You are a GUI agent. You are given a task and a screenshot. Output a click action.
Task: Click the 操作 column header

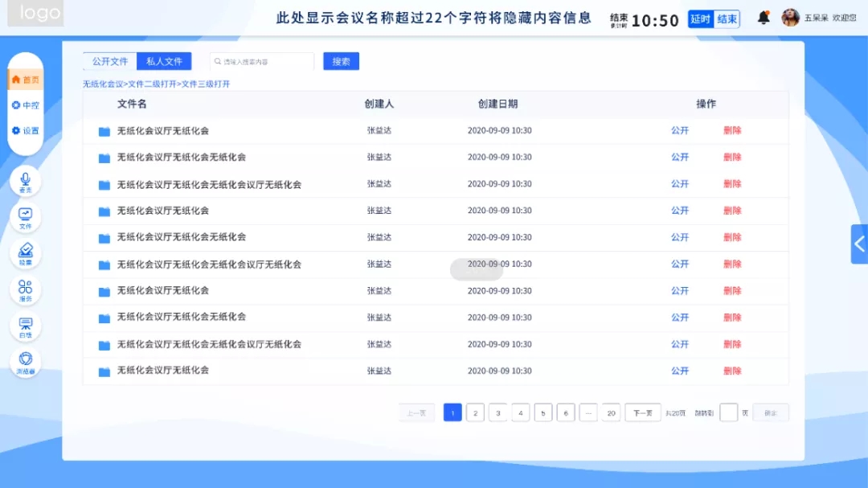(706, 104)
